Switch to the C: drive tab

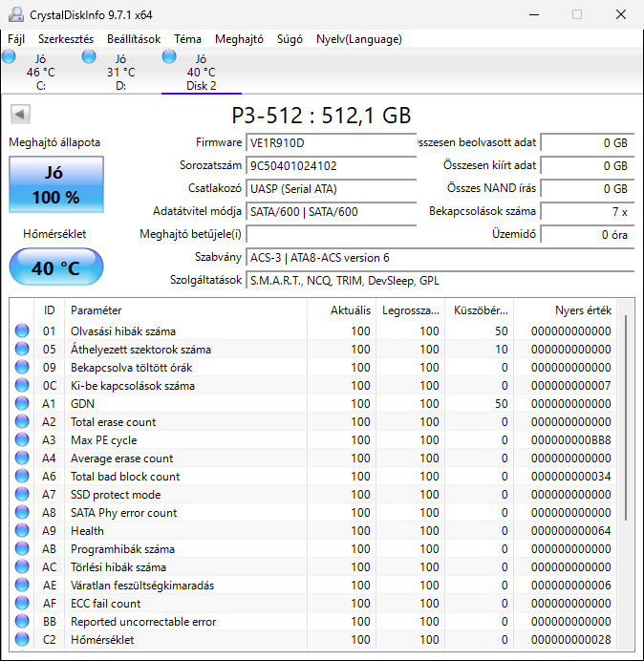click(x=40, y=72)
